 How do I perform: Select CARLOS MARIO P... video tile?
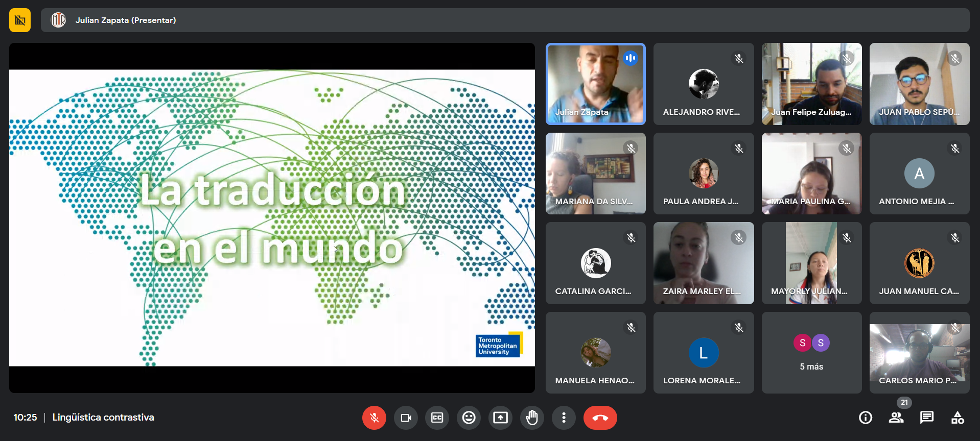click(919, 353)
